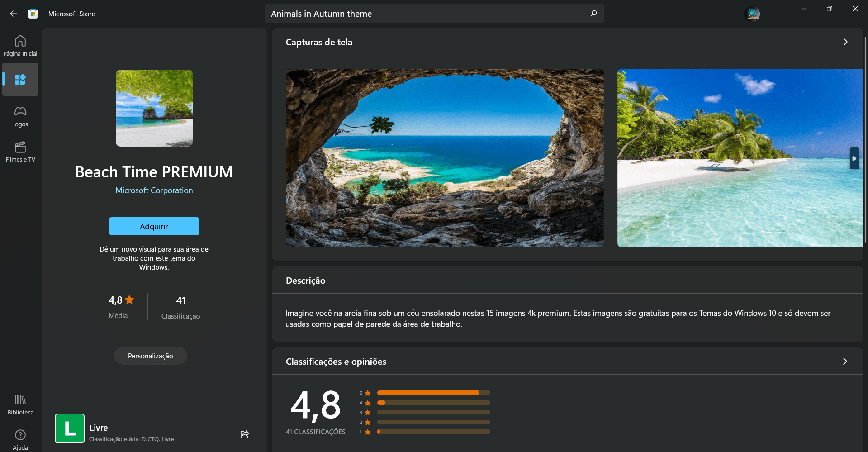Select the Apps section in the sidebar
Image resolution: width=868 pixels, height=452 pixels.
tap(20, 79)
